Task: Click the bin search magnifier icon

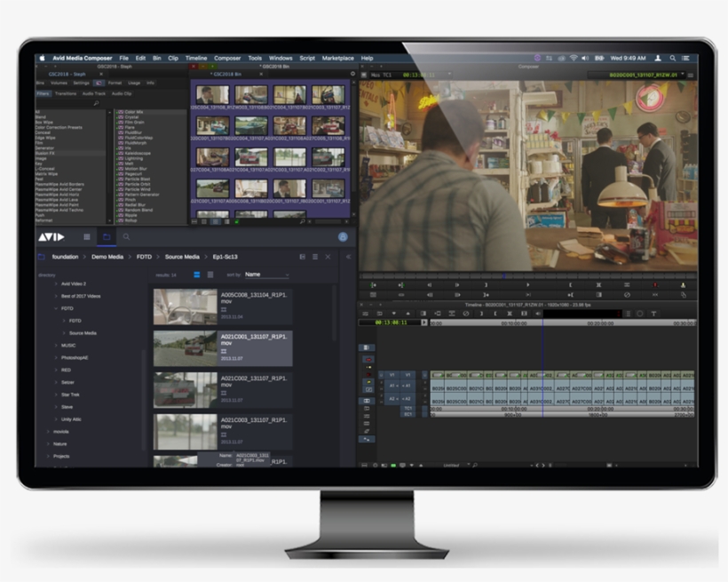Action: (302, 221)
